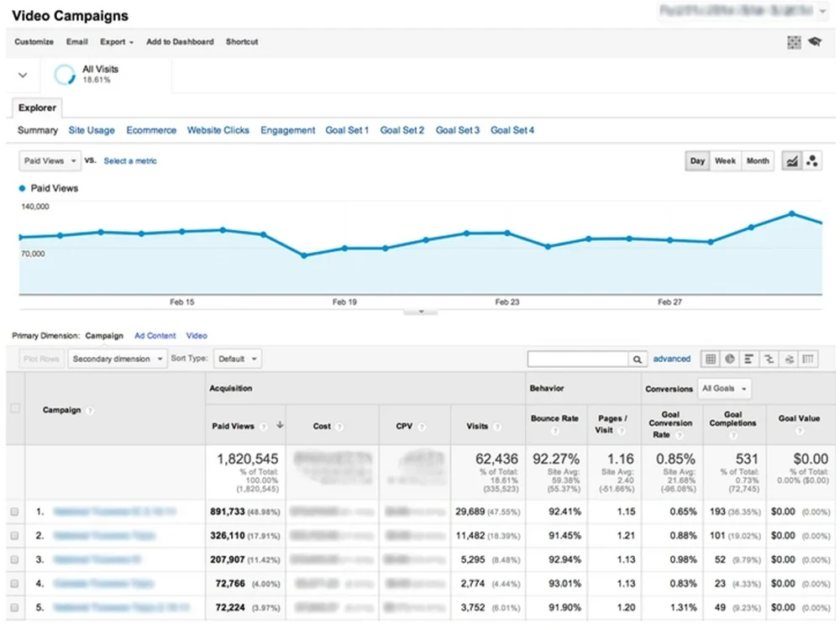The image size is (840, 630).
Task: Open Paid Views help question icon
Action: pos(263,427)
